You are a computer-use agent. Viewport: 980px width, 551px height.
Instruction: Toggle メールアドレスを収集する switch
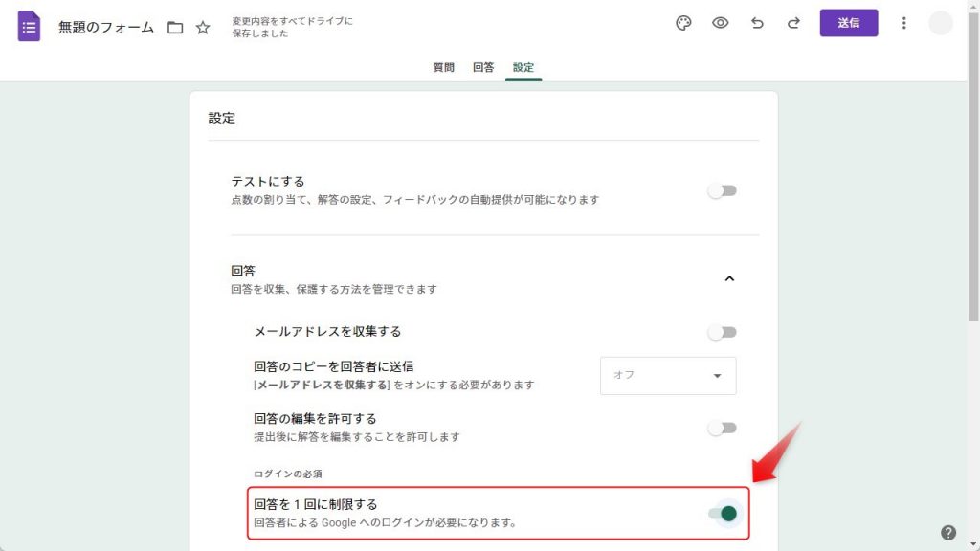click(723, 332)
